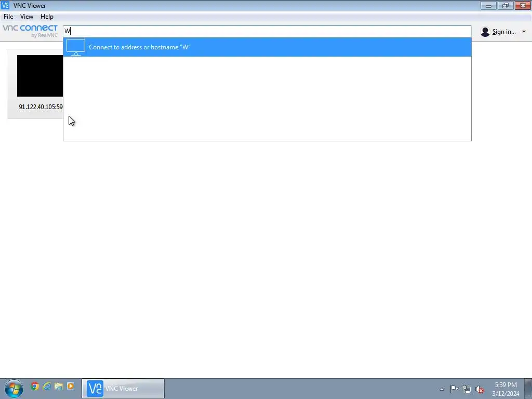Open the Action Center flag icon
The height and width of the screenshot is (399, 532).
coord(454,389)
